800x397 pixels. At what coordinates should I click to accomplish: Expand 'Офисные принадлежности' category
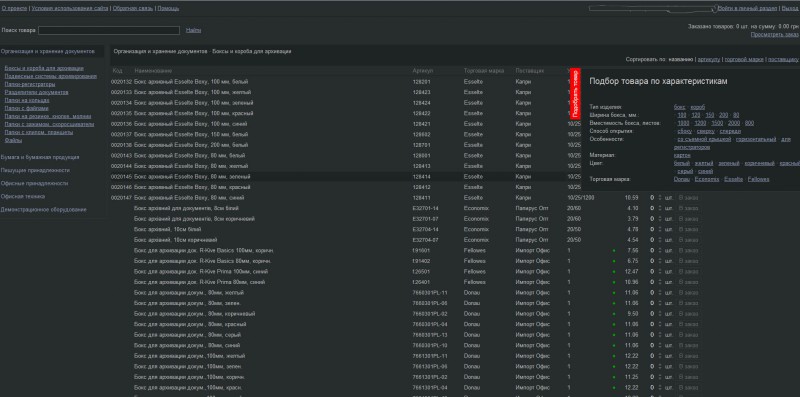(34, 183)
